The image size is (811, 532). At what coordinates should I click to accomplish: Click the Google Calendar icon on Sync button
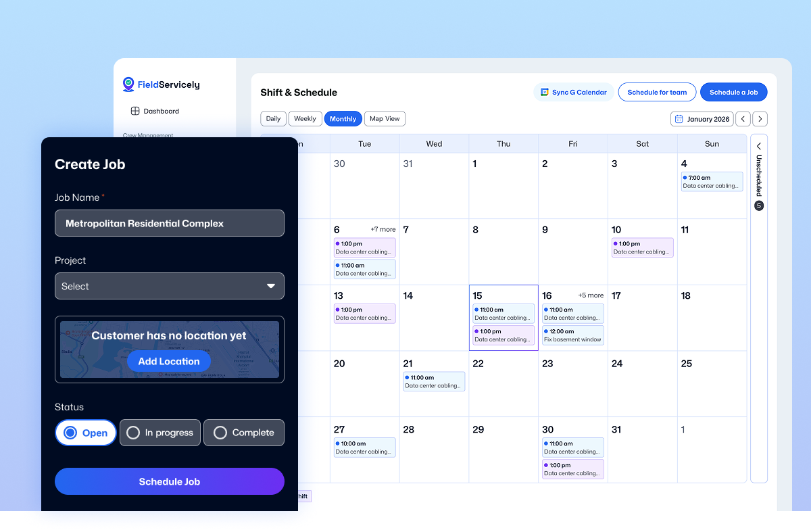point(545,91)
